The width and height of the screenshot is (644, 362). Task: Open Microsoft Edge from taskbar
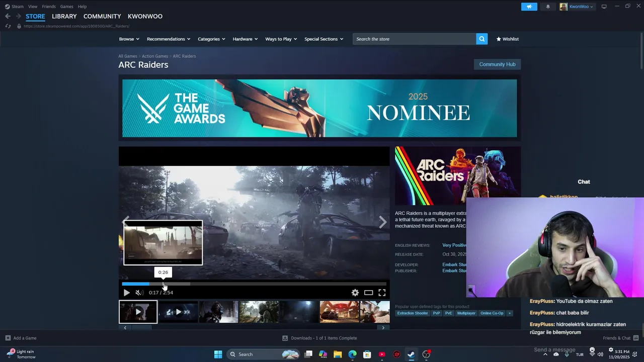point(352,354)
